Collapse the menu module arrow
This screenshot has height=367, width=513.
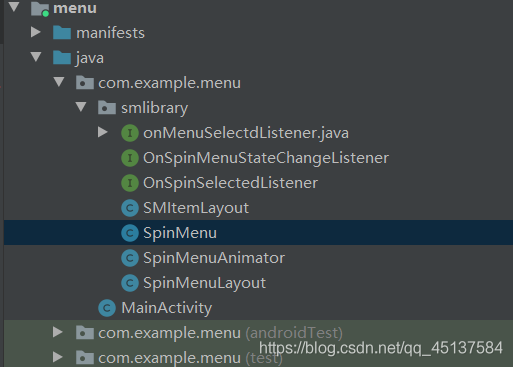coord(14,7)
